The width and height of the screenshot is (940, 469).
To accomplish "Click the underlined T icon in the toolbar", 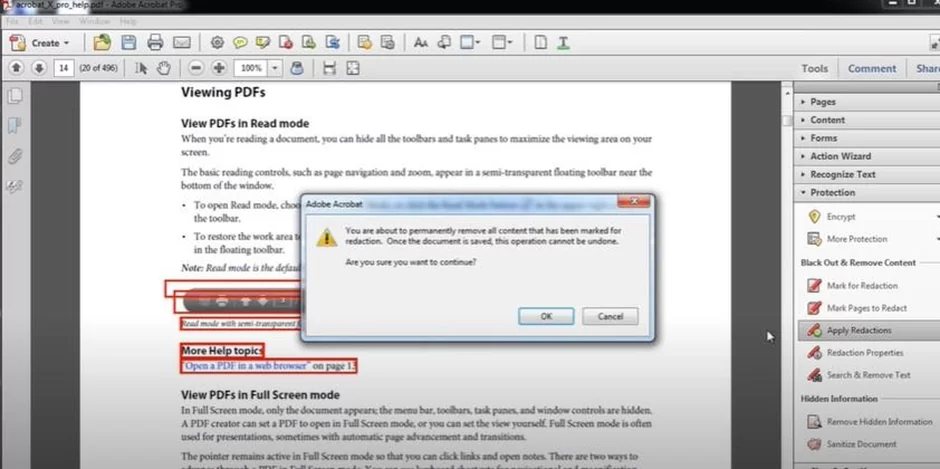I will (x=563, y=43).
